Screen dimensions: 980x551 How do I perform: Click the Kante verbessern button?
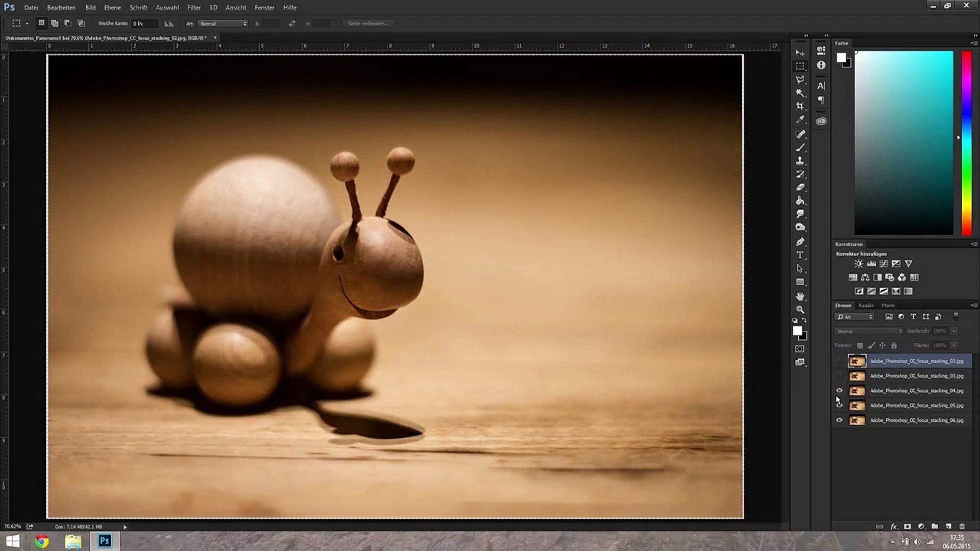point(368,23)
